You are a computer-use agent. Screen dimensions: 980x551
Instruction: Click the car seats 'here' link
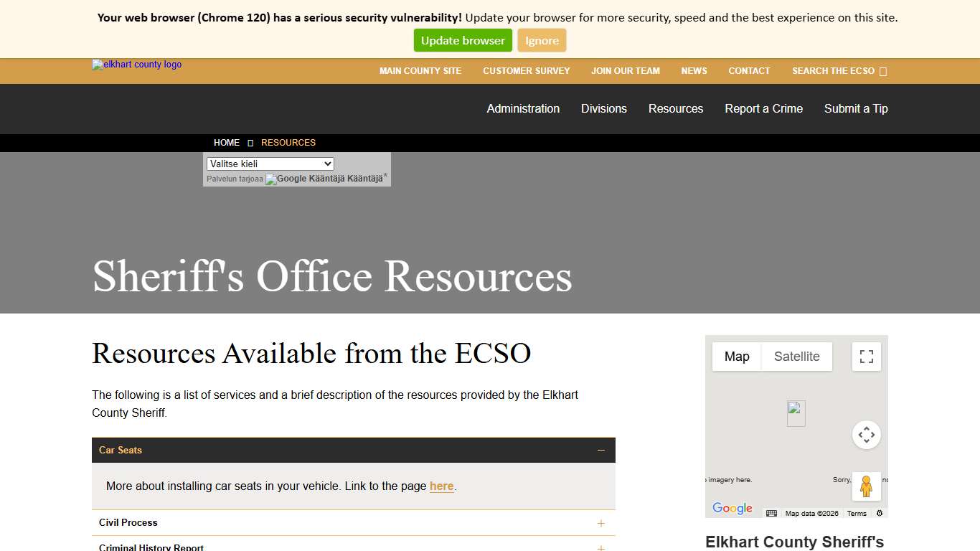440,486
